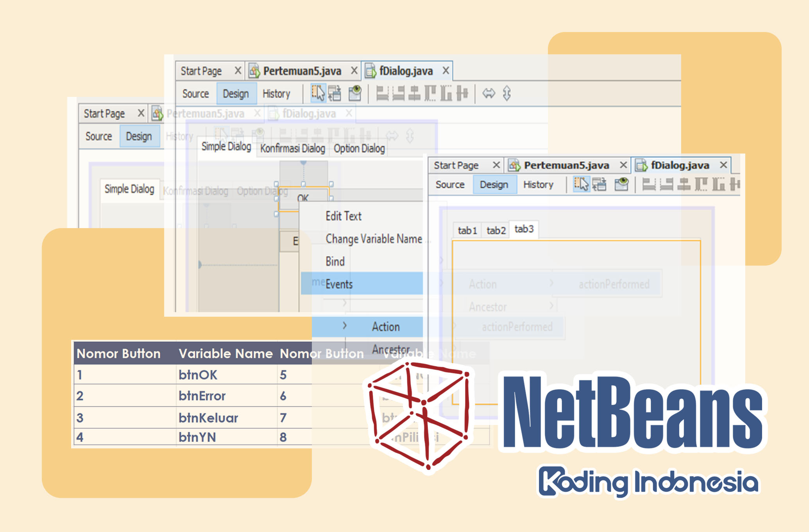Screen dimensions: 809x532
Task: Close Start Page tab in center window
Action: (238, 71)
